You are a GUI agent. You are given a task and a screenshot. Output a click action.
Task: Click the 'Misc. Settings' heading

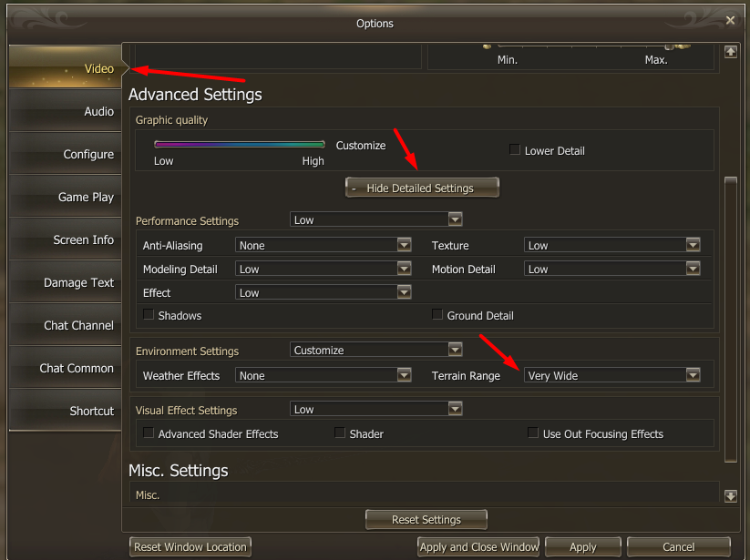coord(179,471)
